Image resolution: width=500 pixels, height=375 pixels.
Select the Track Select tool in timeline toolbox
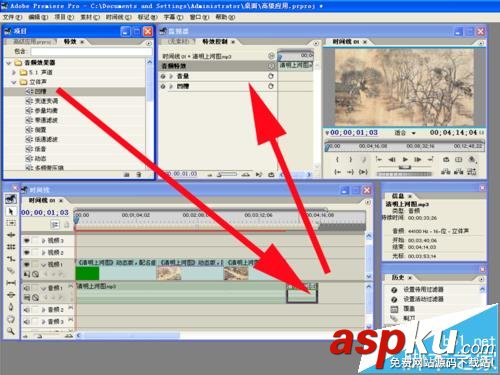pyautogui.click(x=11, y=223)
